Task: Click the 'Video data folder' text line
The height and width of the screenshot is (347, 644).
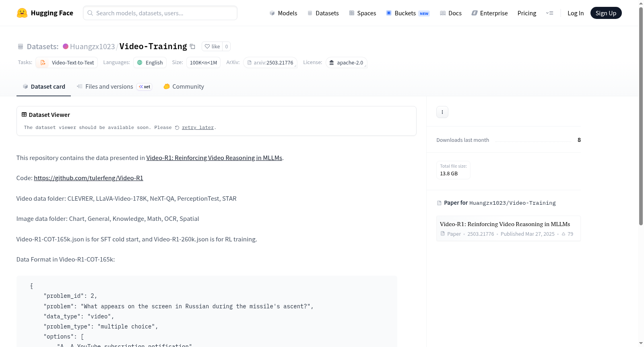Action: tap(126, 199)
